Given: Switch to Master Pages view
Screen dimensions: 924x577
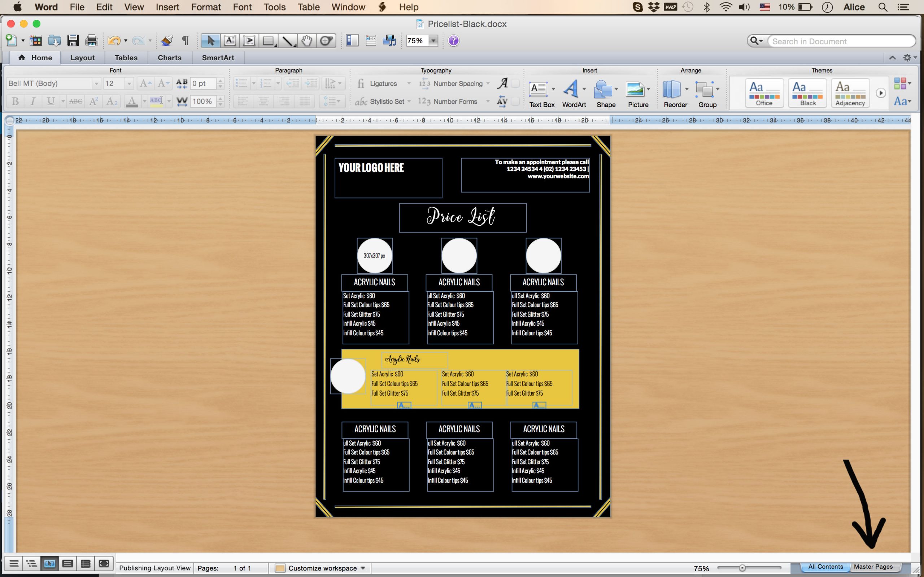Looking at the screenshot, I should (x=873, y=567).
